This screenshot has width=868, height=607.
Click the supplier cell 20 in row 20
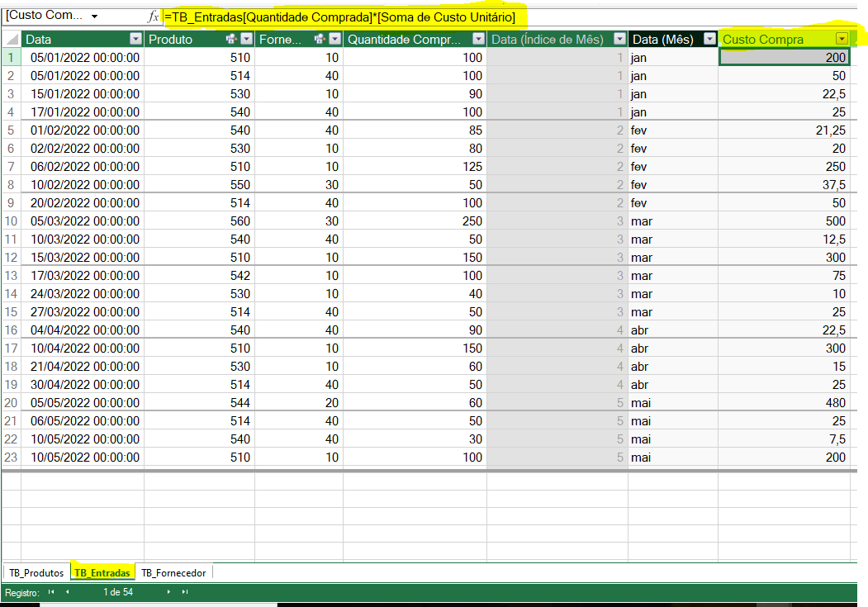(299, 402)
